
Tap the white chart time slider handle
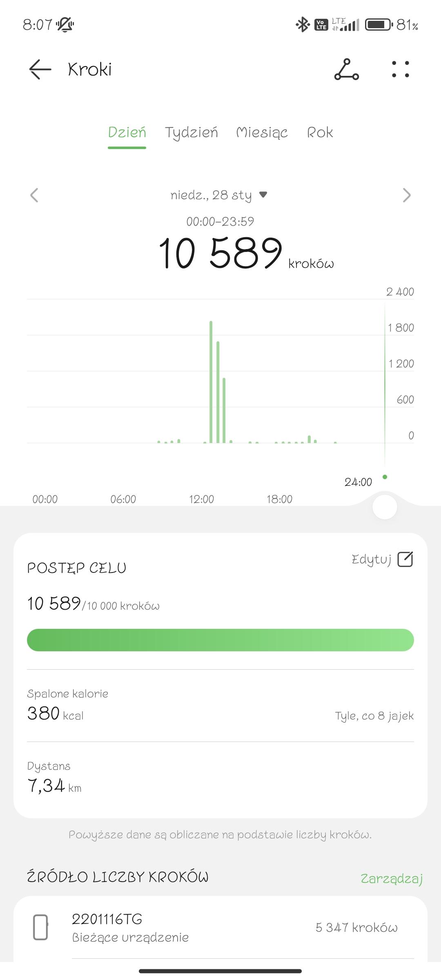pos(385,508)
